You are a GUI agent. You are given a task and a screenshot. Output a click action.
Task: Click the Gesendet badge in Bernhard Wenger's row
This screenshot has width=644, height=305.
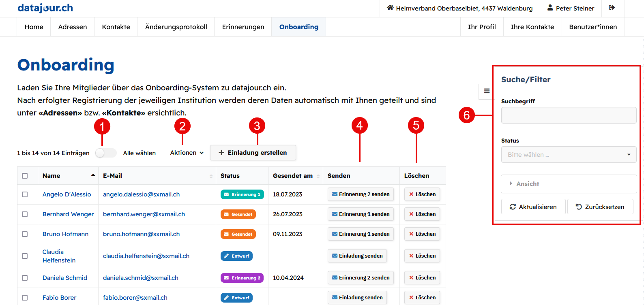(238, 214)
